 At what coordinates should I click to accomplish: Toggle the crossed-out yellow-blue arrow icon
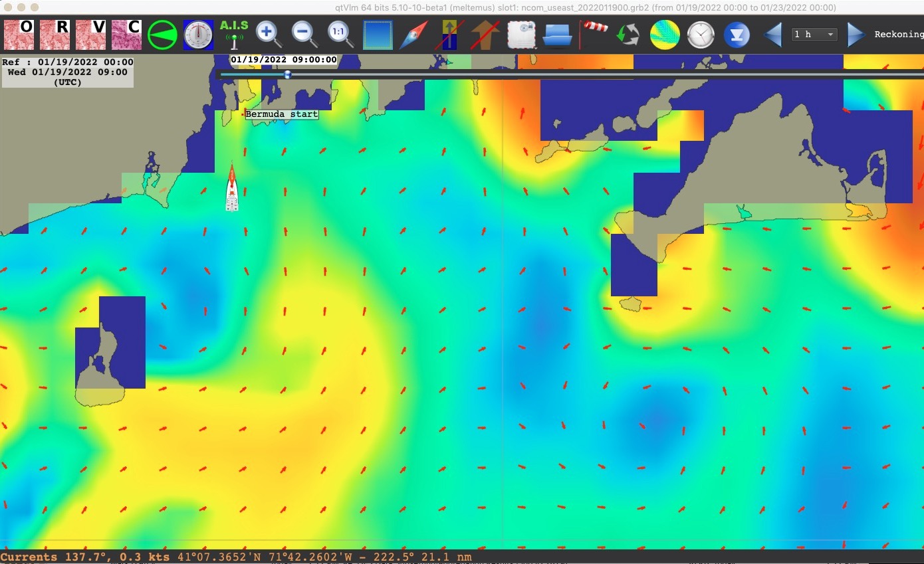pos(449,35)
